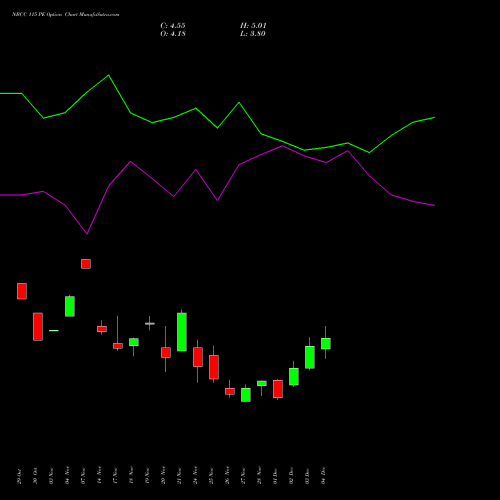
Task: Click the green candle for 03 Dec
Action: (x=310, y=357)
